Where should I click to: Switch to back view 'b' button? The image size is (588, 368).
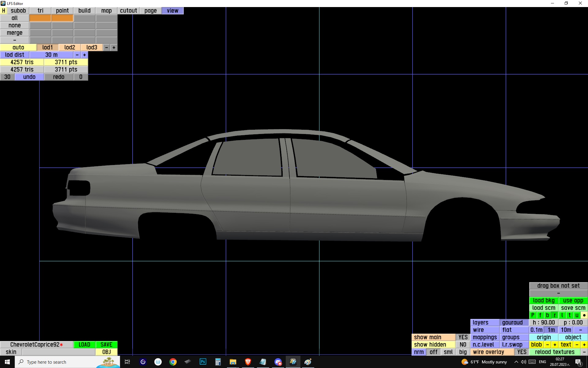[547, 315]
